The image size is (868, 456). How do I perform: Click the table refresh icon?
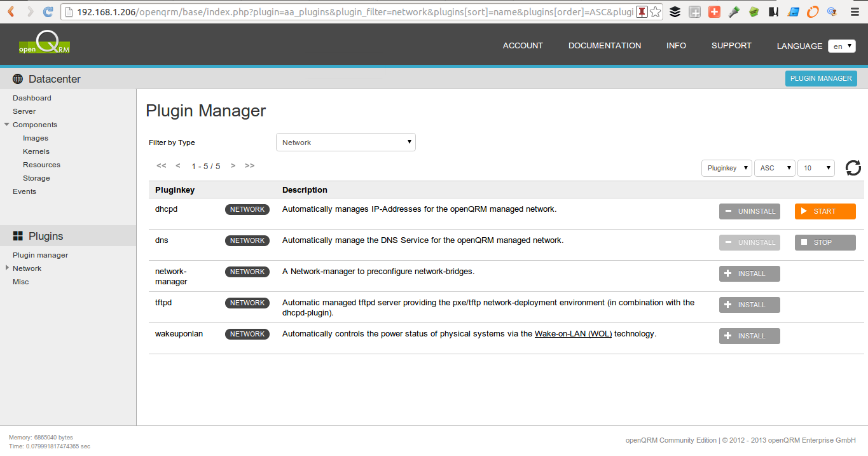pos(853,168)
